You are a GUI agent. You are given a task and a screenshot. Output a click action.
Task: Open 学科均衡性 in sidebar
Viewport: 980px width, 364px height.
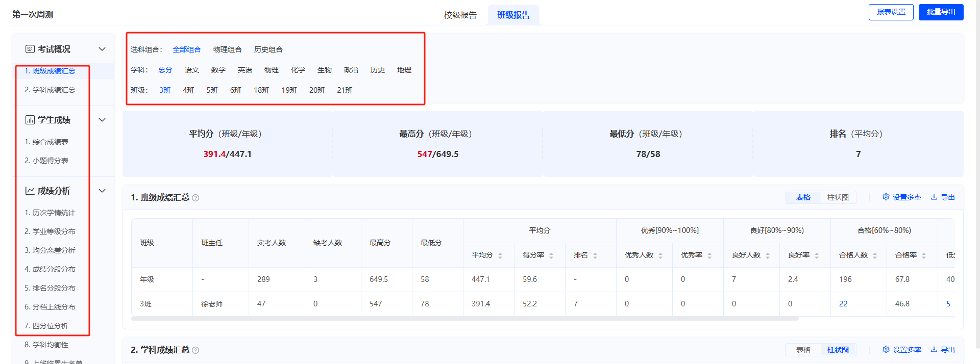click(x=46, y=345)
